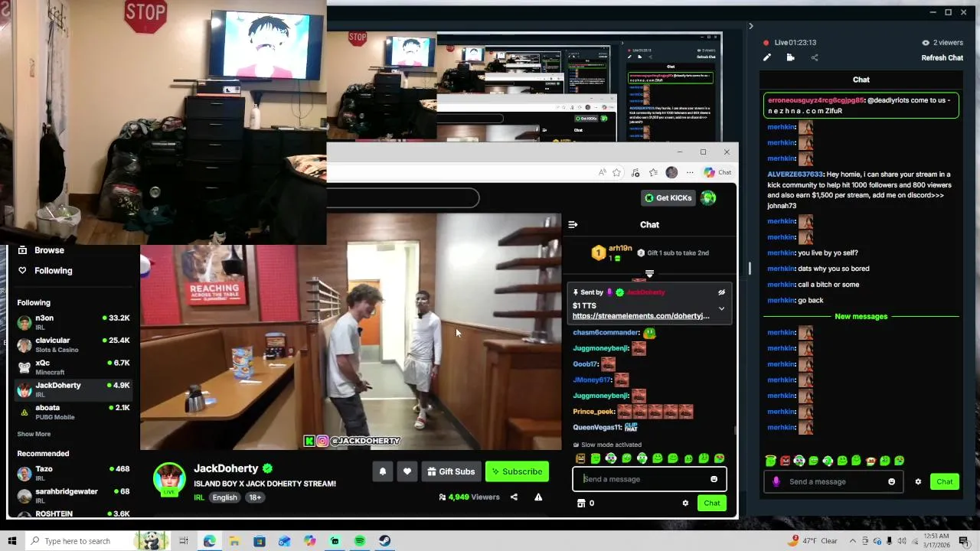The width and height of the screenshot is (980, 551).
Task: Toggle notification bell for JackDoherty
Action: pyautogui.click(x=383, y=471)
